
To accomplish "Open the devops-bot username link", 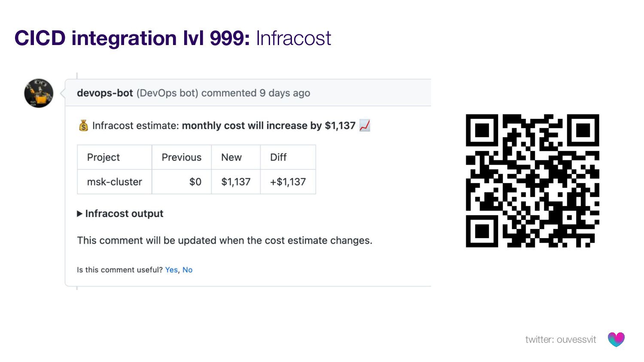I will tap(105, 93).
